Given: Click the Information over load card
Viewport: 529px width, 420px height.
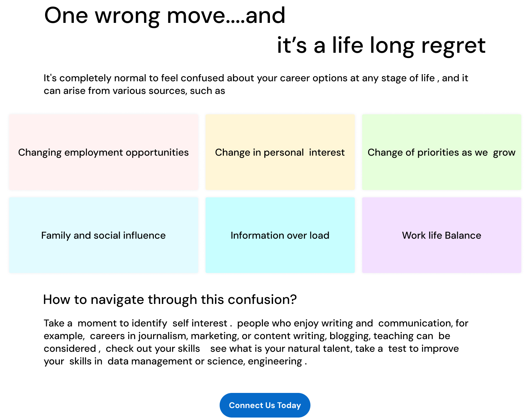Looking at the screenshot, I should pos(280,235).
